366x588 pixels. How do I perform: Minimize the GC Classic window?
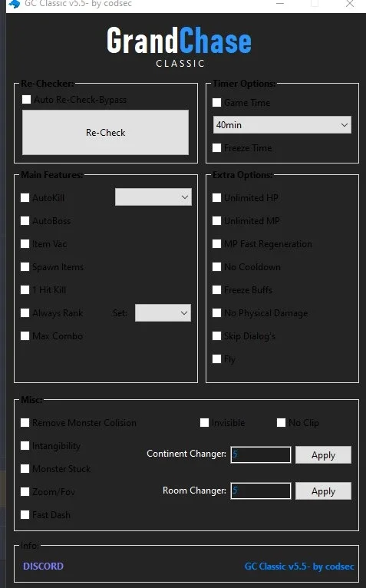(x=280, y=4)
